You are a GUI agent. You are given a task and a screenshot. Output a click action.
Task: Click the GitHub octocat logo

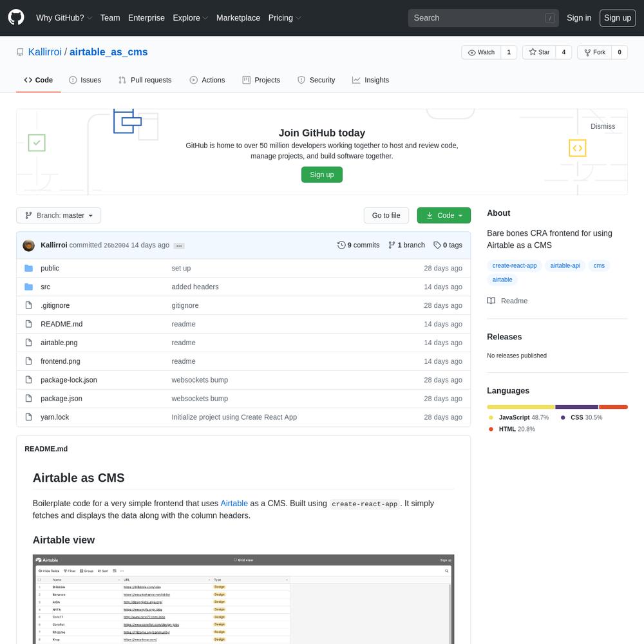point(16,17)
